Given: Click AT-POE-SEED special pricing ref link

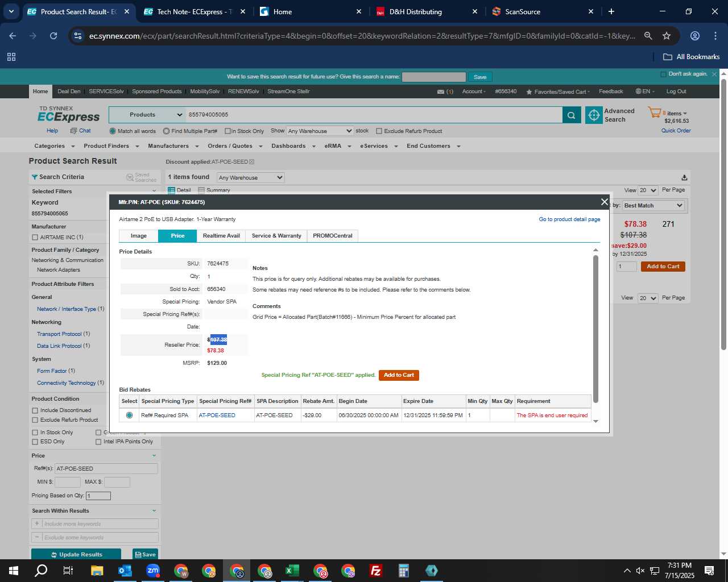Looking at the screenshot, I should [x=217, y=415].
